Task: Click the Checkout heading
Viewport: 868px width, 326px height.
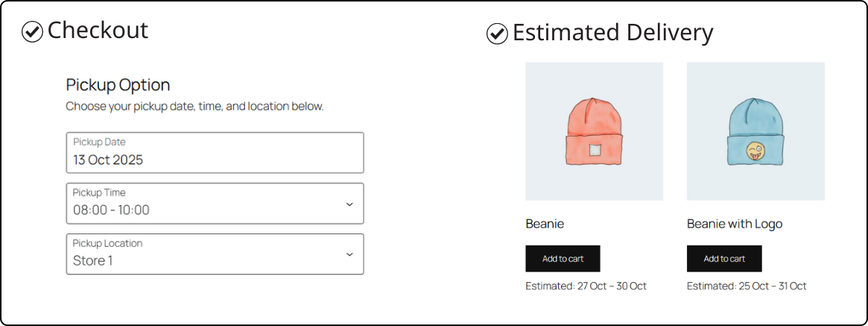Action: 98,31
